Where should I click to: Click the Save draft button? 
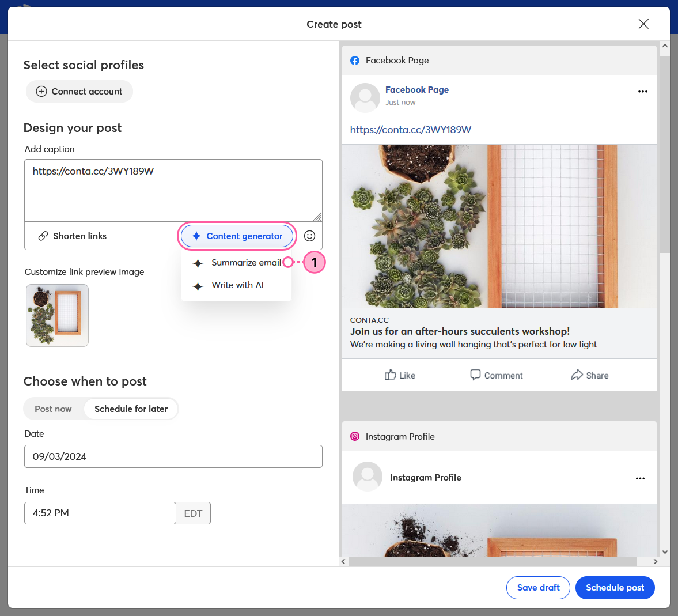tap(538, 587)
